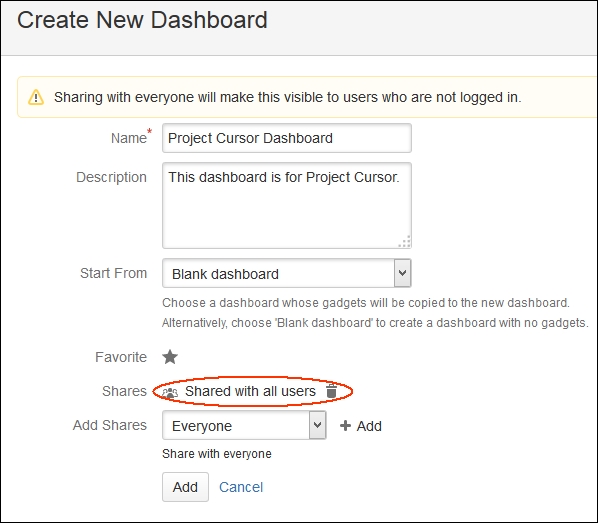This screenshot has height=523, width=598.
Task: Delete the 'Shared with all users' share
Action: pyautogui.click(x=331, y=391)
